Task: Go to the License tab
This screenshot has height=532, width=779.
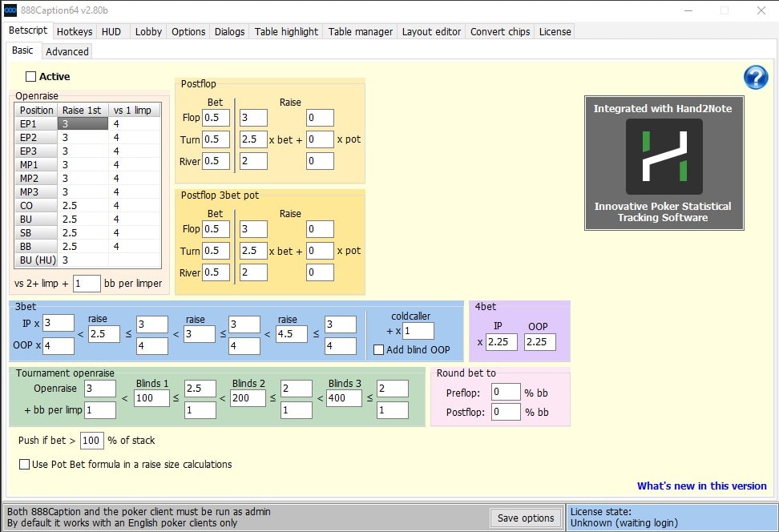Action: pyautogui.click(x=555, y=32)
